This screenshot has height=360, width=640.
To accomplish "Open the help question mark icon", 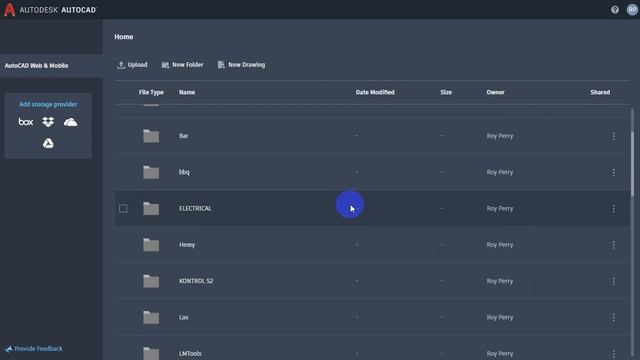I will pos(615,10).
